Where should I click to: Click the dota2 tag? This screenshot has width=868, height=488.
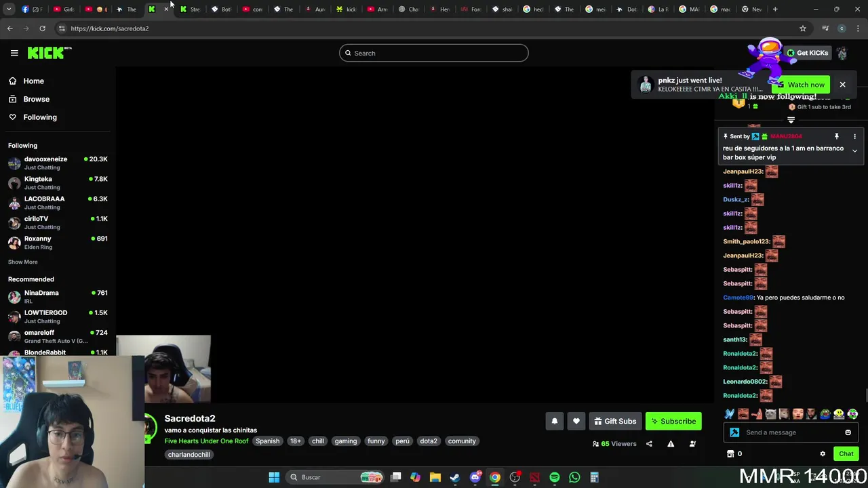click(429, 441)
